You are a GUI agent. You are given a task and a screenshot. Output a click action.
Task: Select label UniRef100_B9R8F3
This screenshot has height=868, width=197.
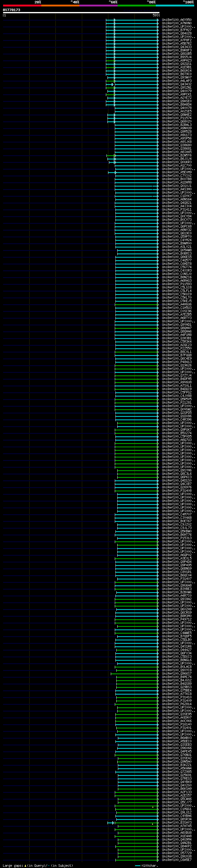tap(177, 50)
